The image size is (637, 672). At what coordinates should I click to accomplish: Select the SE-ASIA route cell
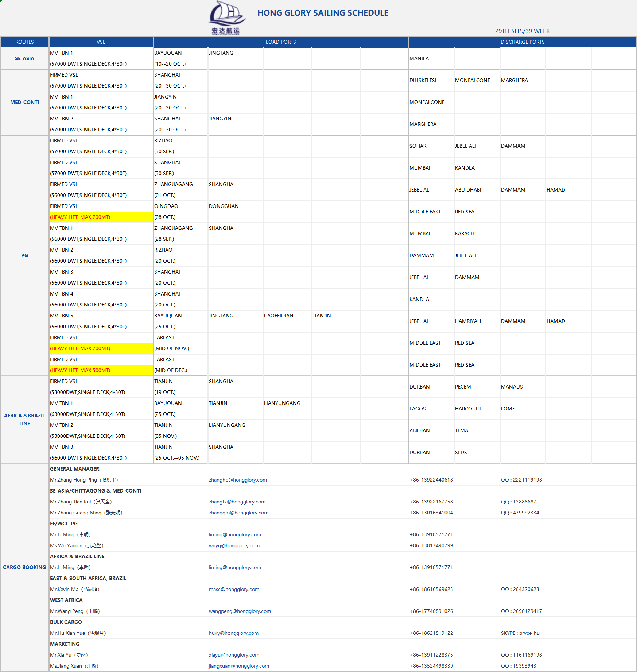24,58
